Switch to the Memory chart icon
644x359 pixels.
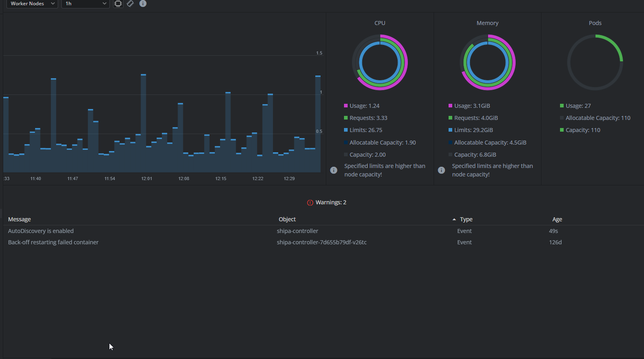click(130, 4)
